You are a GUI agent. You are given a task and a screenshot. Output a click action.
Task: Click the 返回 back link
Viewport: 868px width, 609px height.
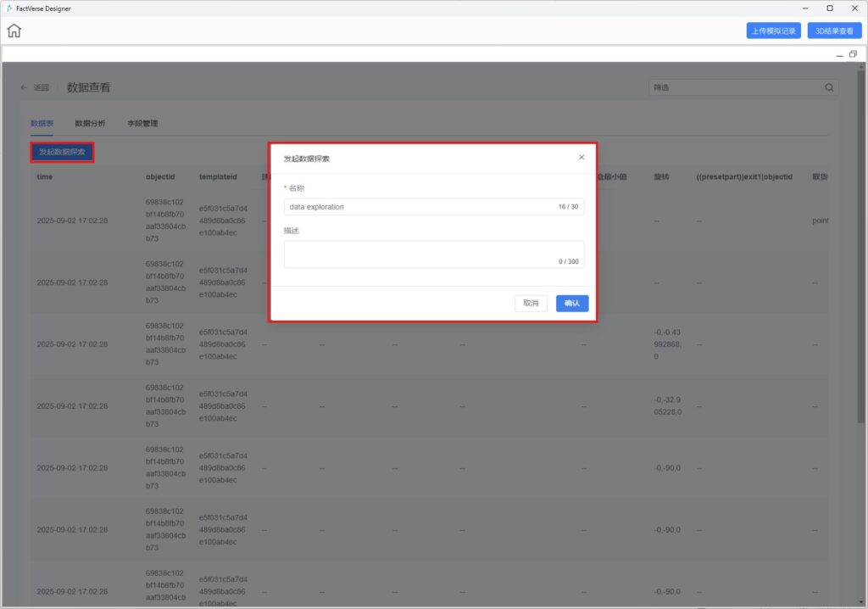click(x=41, y=87)
